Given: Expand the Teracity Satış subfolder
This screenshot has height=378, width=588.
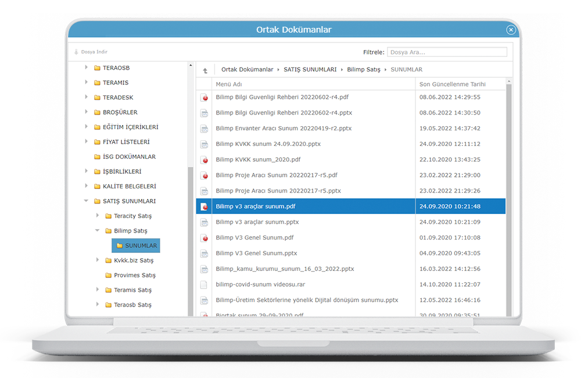Looking at the screenshot, I should click(98, 216).
